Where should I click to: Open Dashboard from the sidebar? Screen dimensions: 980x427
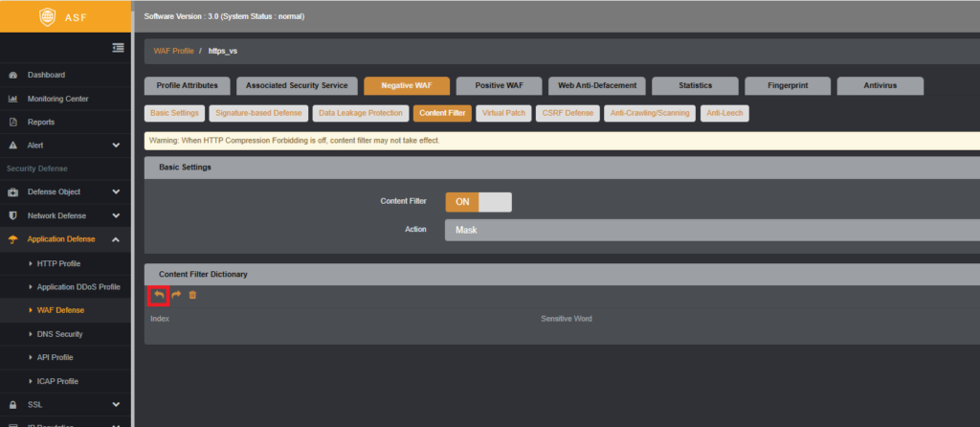coord(46,75)
